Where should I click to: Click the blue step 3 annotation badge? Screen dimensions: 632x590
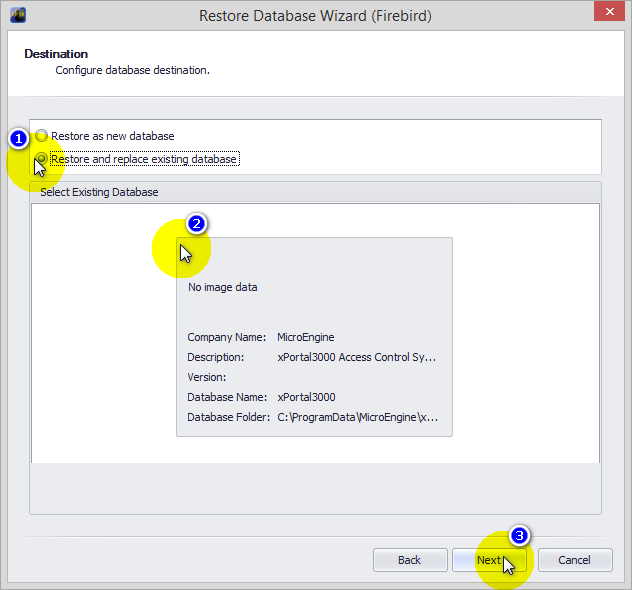pyautogui.click(x=518, y=536)
